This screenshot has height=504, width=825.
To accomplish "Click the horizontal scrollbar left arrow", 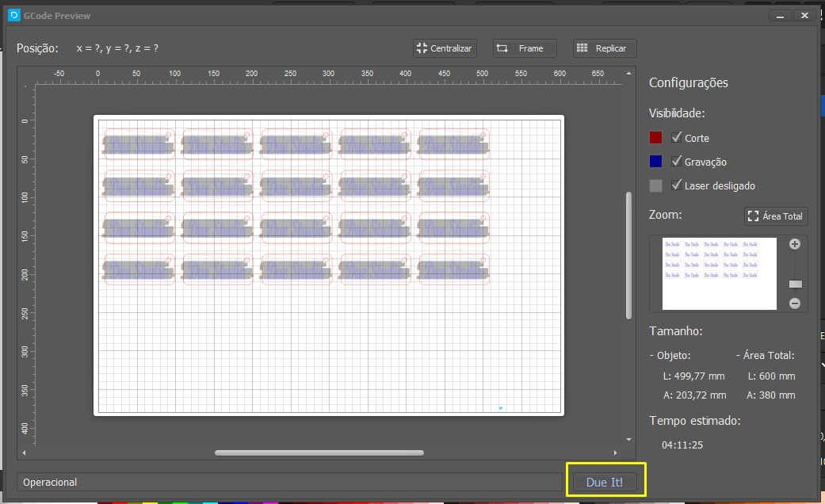I will pos(24,452).
